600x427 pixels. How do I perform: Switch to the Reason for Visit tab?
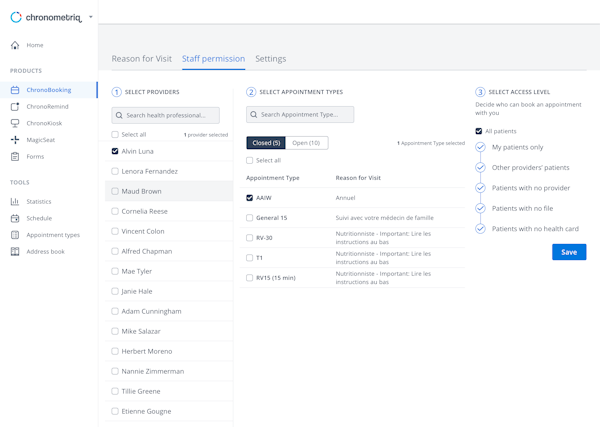point(141,59)
